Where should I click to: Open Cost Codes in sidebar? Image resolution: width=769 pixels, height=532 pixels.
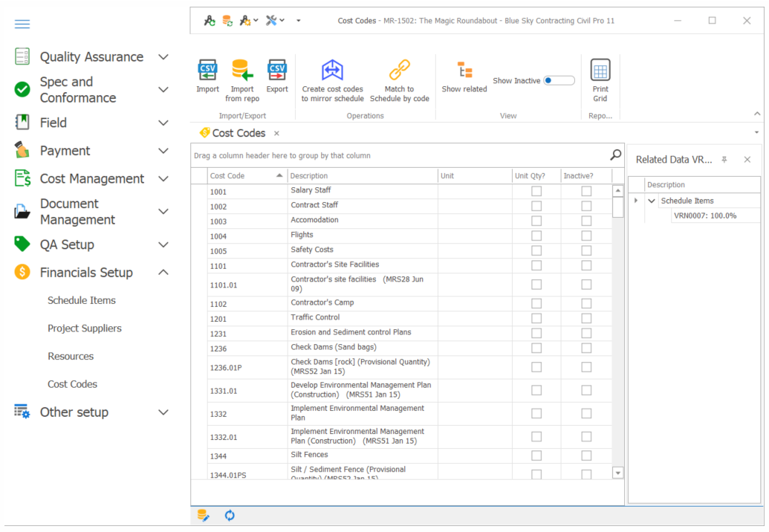[x=72, y=384]
